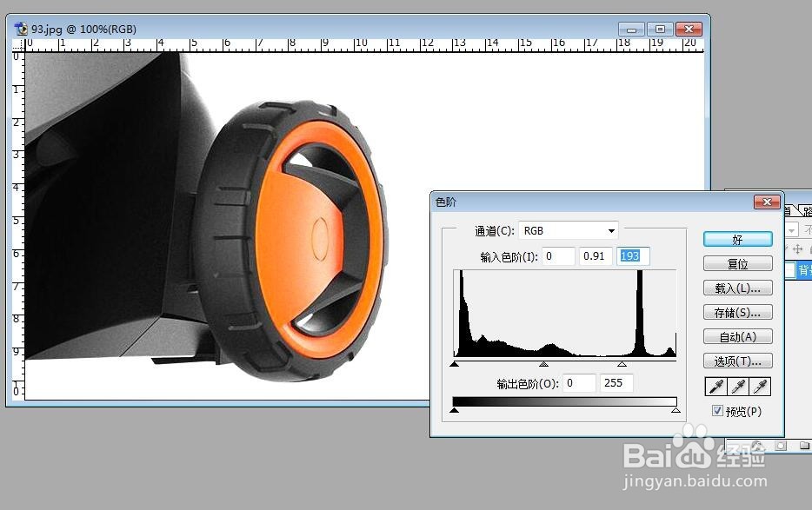
Task: Click the black output level slider triangle
Action: [x=454, y=410]
